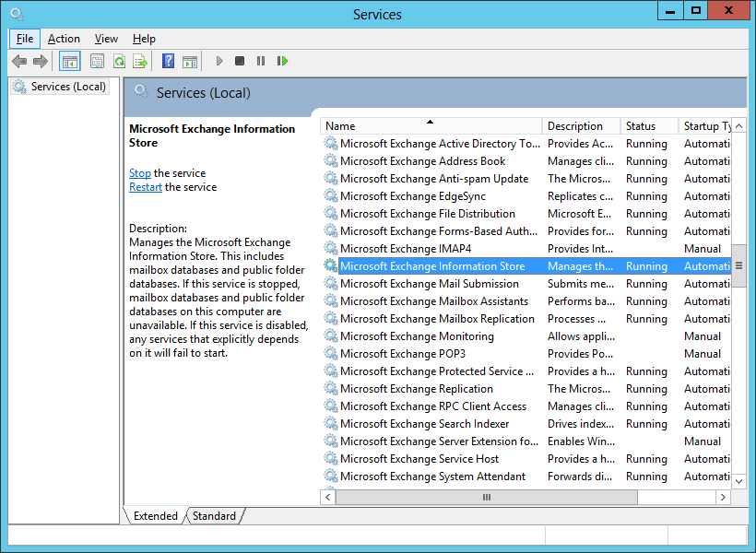
Task: Select Services (Local) in the console tree
Action: coord(68,87)
